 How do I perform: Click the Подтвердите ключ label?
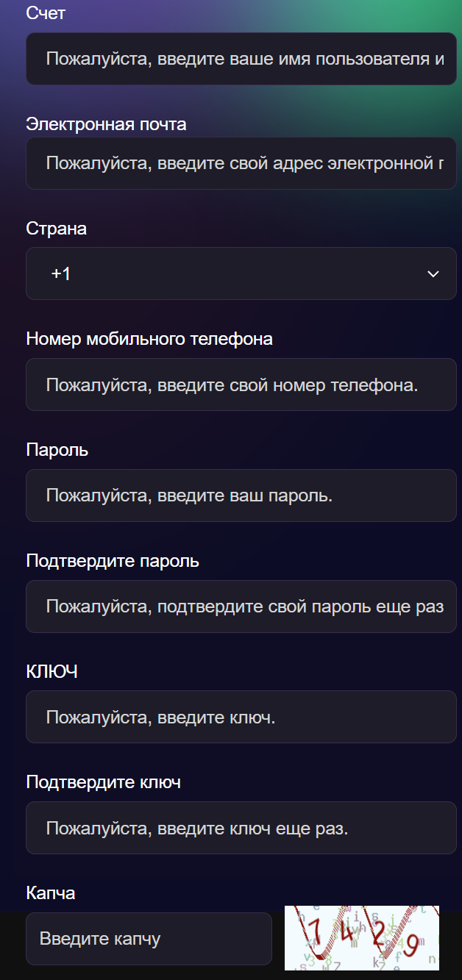(103, 782)
